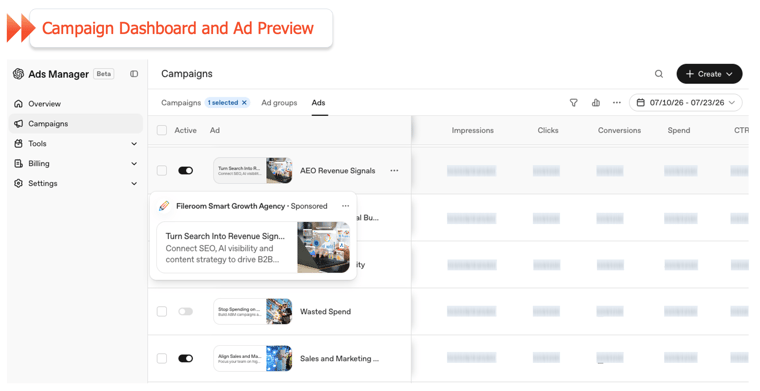The width and height of the screenshot is (760, 391).
Task: Switch to the Ad groups tab
Action: coord(279,103)
